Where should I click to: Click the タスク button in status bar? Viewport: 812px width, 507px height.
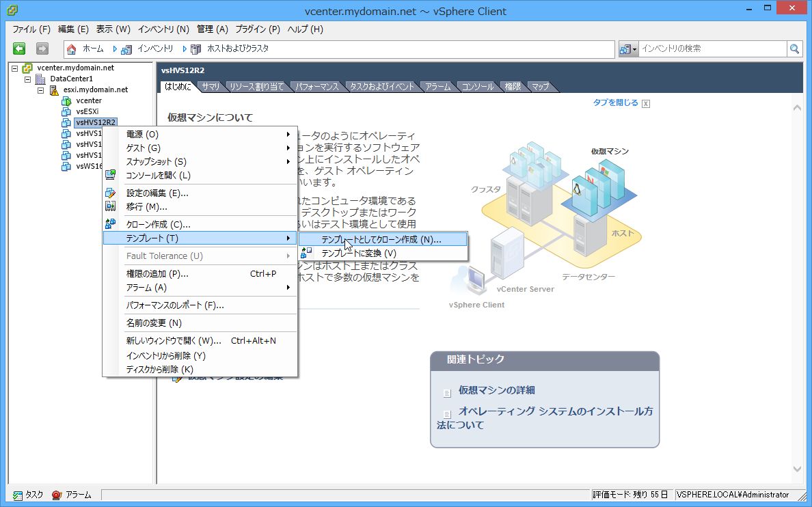29,495
